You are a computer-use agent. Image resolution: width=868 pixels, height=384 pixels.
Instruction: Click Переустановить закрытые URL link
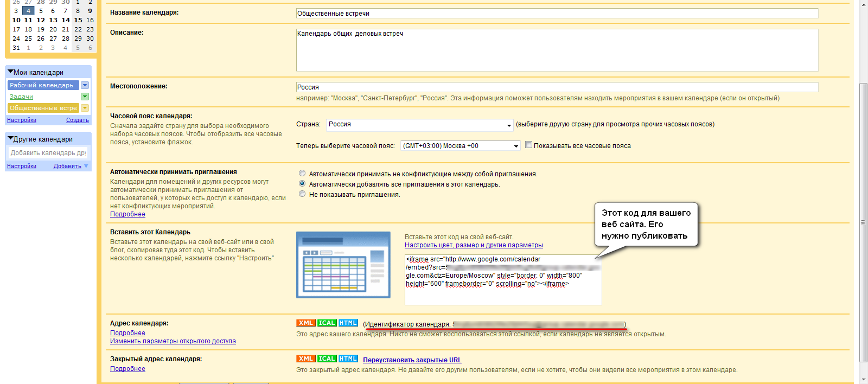(412, 360)
